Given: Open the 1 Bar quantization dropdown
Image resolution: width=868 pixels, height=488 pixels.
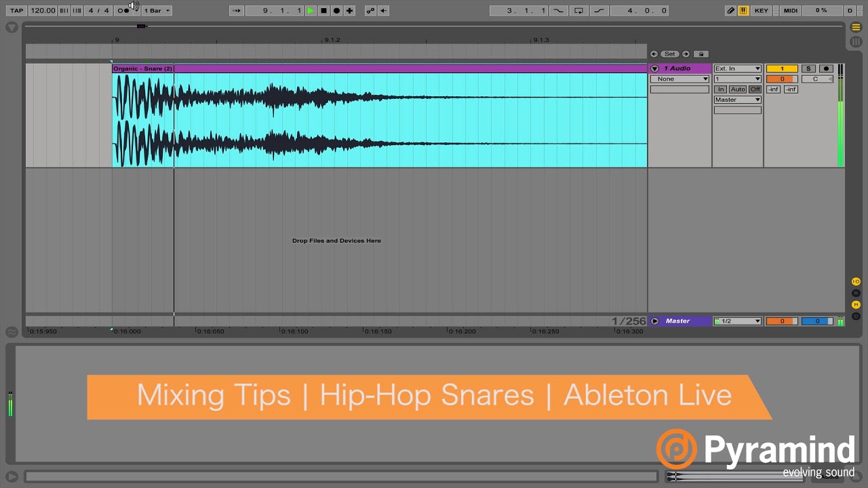Looking at the screenshot, I should [x=157, y=10].
